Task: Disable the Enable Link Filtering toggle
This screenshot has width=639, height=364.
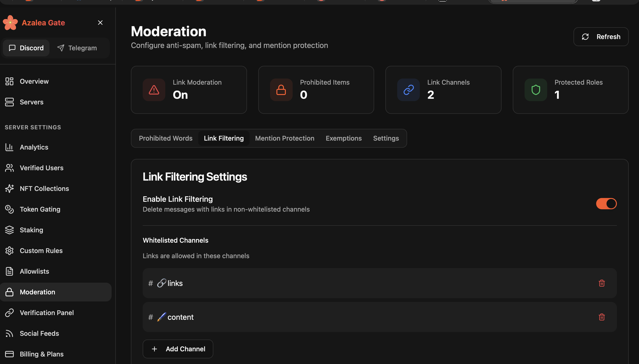Action: point(606,204)
